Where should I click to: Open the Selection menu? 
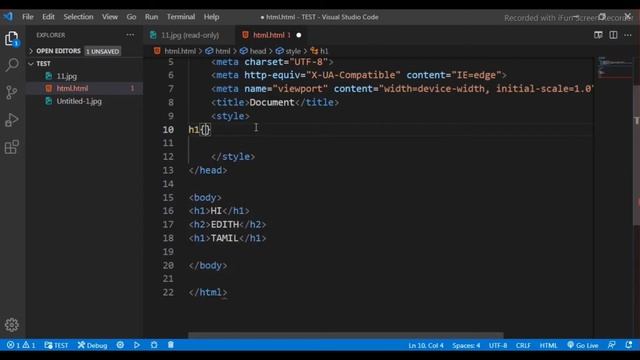[x=78, y=17]
